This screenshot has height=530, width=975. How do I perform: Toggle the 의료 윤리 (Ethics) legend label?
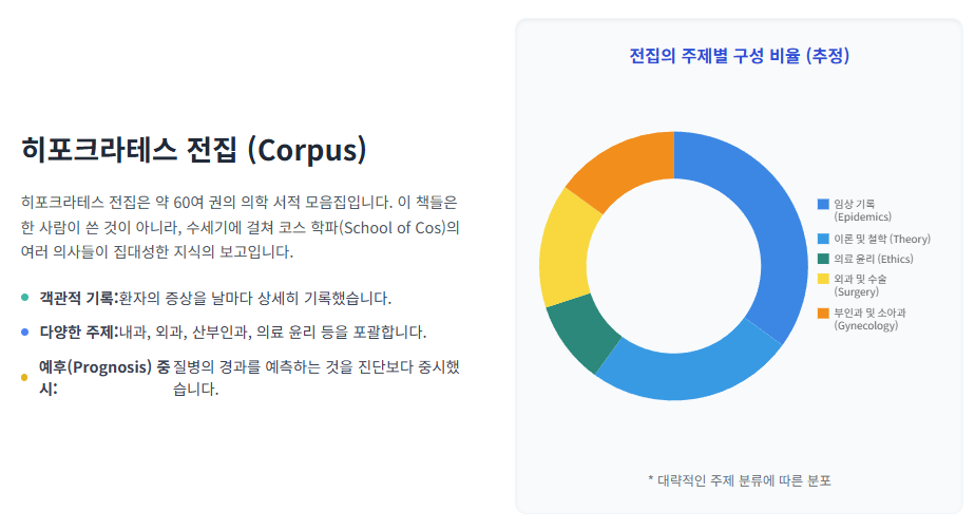874,259
